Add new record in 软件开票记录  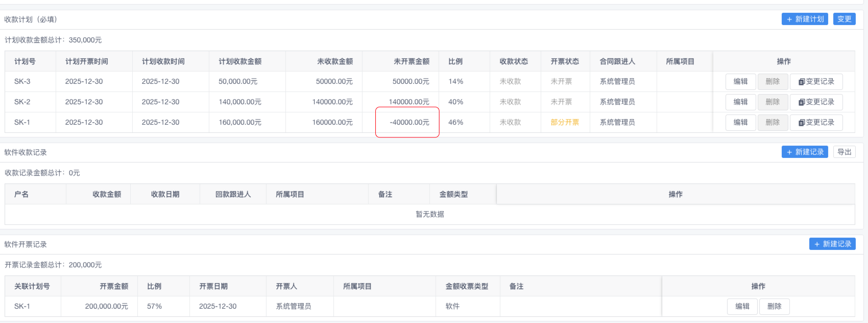pyautogui.click(x=832, y=244)
